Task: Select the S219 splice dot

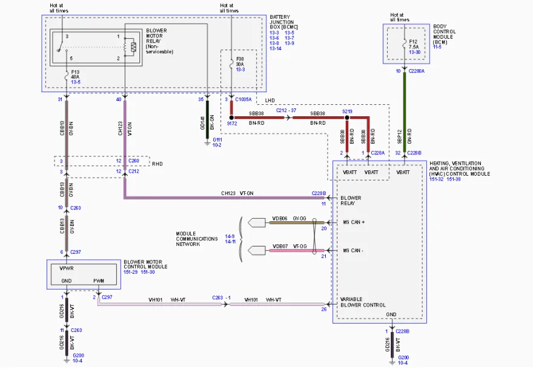Action: [347, 118]
